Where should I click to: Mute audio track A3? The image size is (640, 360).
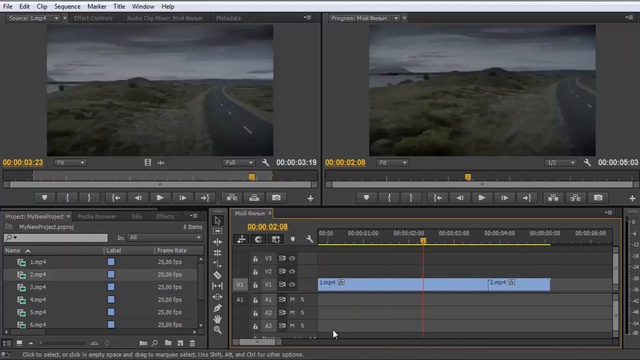tap(292, 326)
